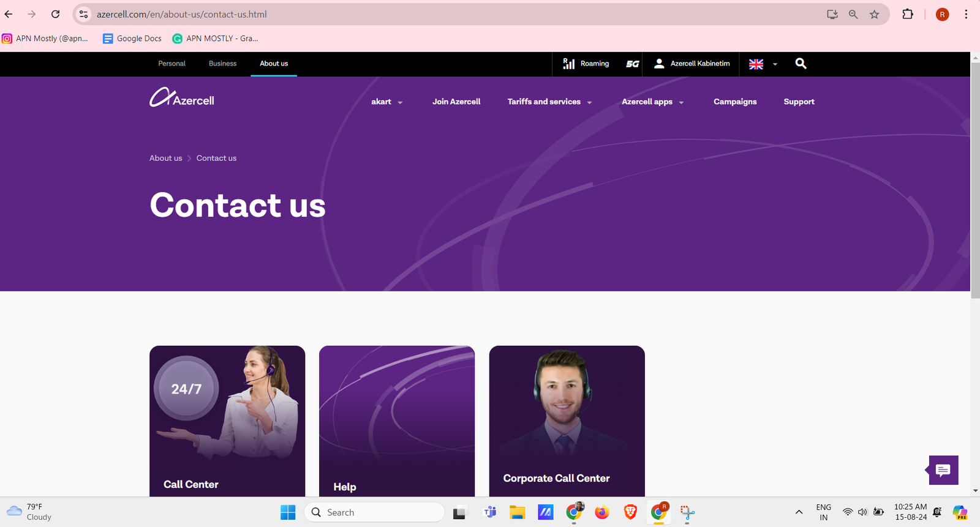
Task: Open the APN MOSTLY Grammarly bookmark
Action: [x=215, y=39]
